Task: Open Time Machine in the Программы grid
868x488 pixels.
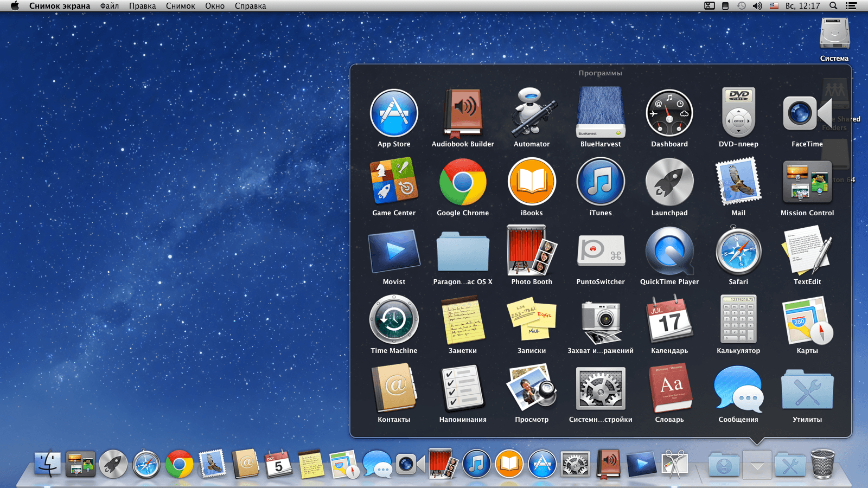Action: (x=394, y=320)
